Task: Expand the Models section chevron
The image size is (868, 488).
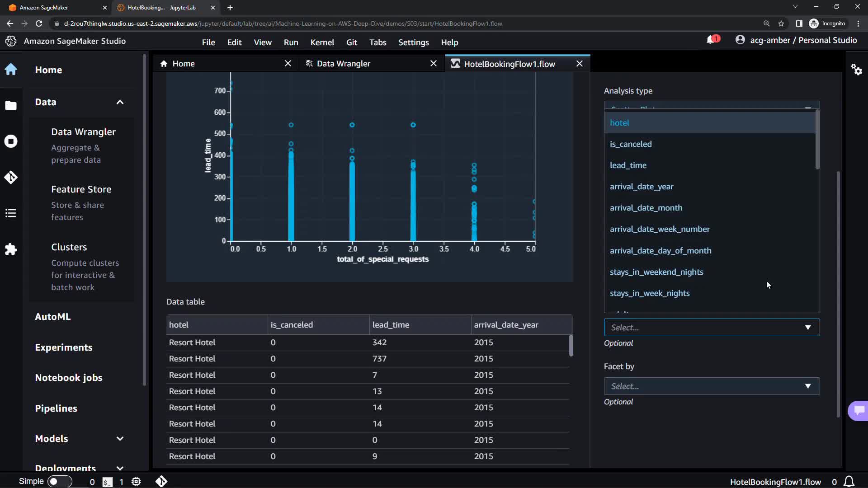Action: (120, 439)
